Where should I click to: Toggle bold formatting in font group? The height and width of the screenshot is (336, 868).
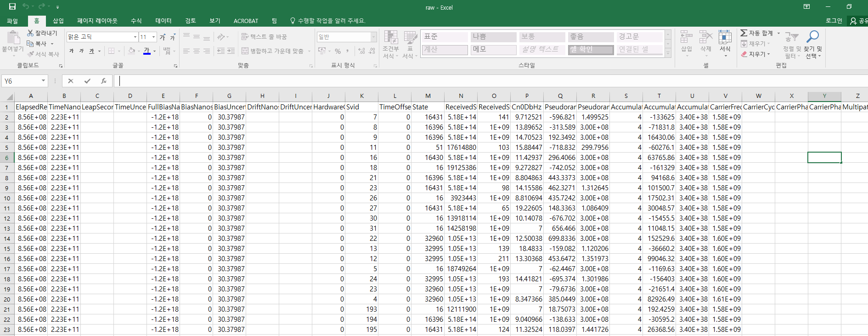coord(71,51)
